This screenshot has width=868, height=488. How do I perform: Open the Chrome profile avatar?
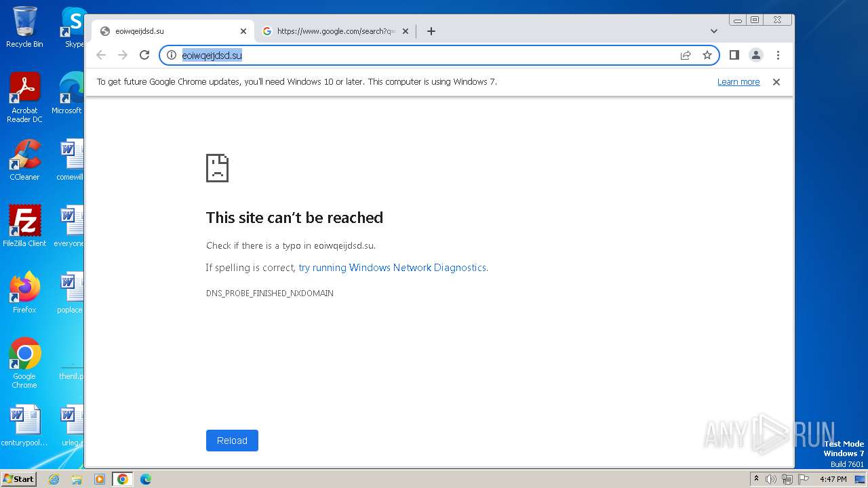[756, 55]
